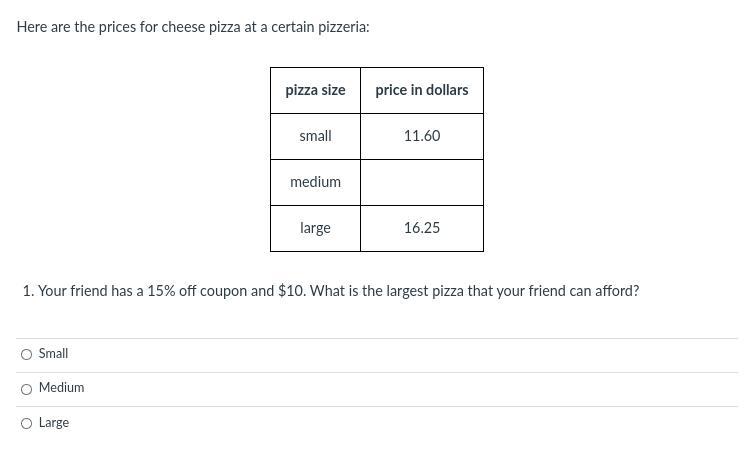Click the intro sentence about cheese pizza prices
Screen dimensions: 752x450
pyautogui.click(x=193, y=27)
